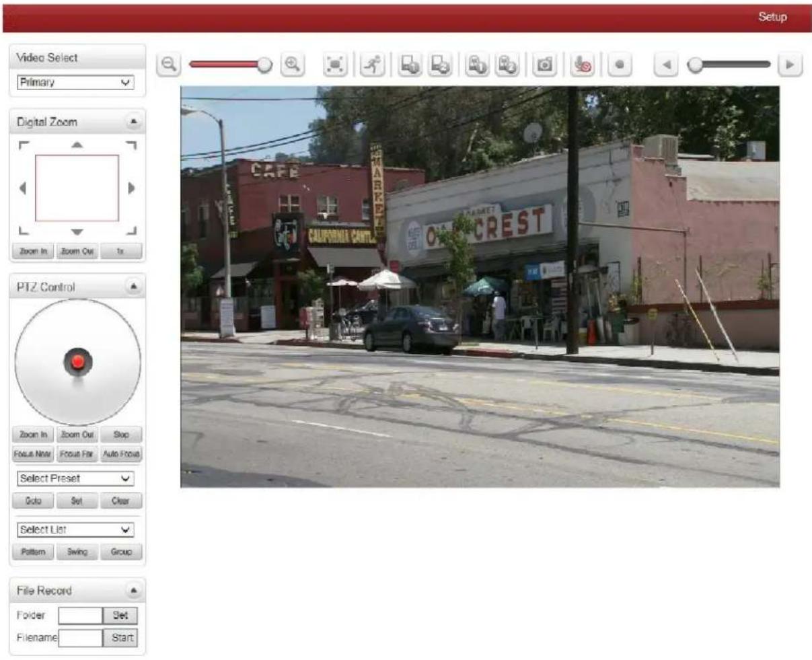The height and width of the screenshot is (660, 812).
Task: Click the preset Clear button
Action: [121, 501]
